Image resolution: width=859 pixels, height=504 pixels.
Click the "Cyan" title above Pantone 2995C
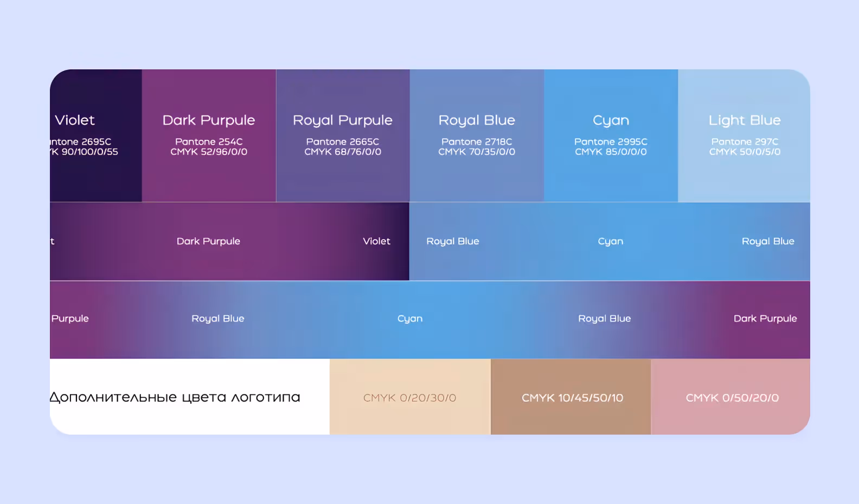[x=611, y=121]
